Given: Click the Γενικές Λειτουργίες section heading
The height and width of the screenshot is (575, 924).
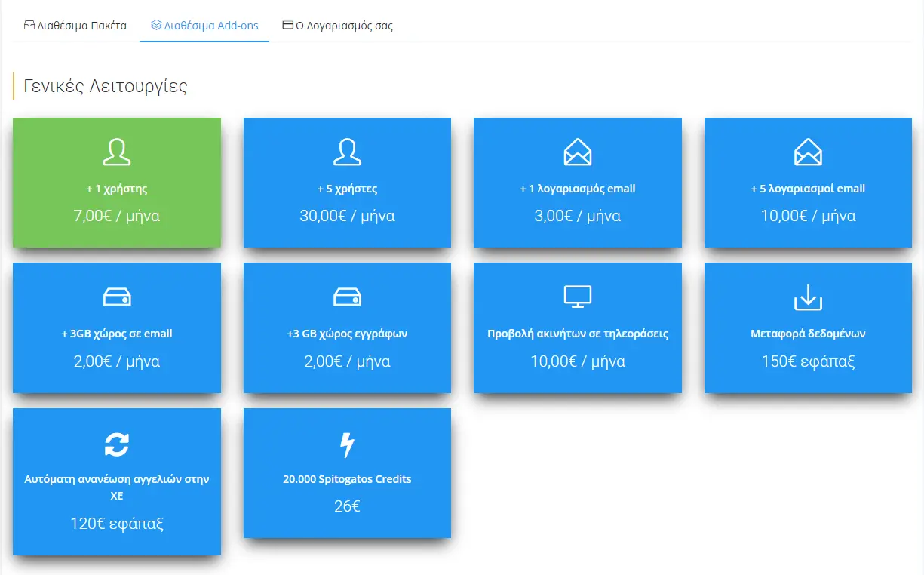Looking at the screenshot, I should pyautogui.click(x=106, y=86).
